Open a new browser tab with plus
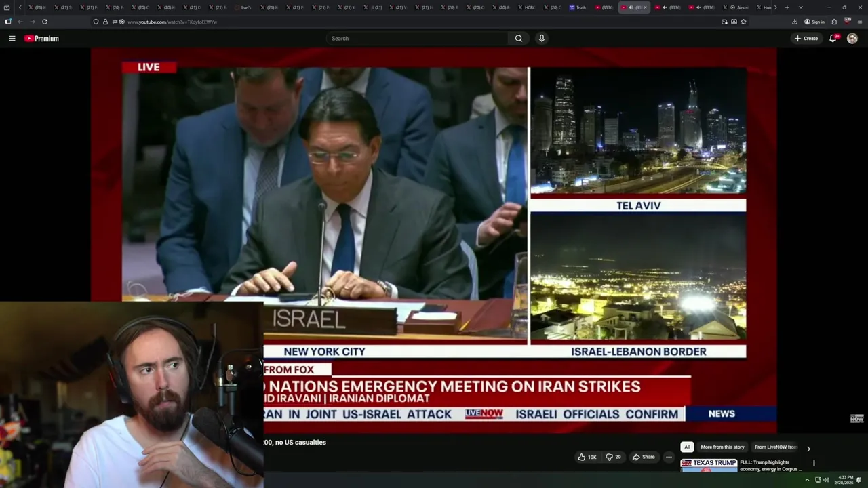 point(787,7)
